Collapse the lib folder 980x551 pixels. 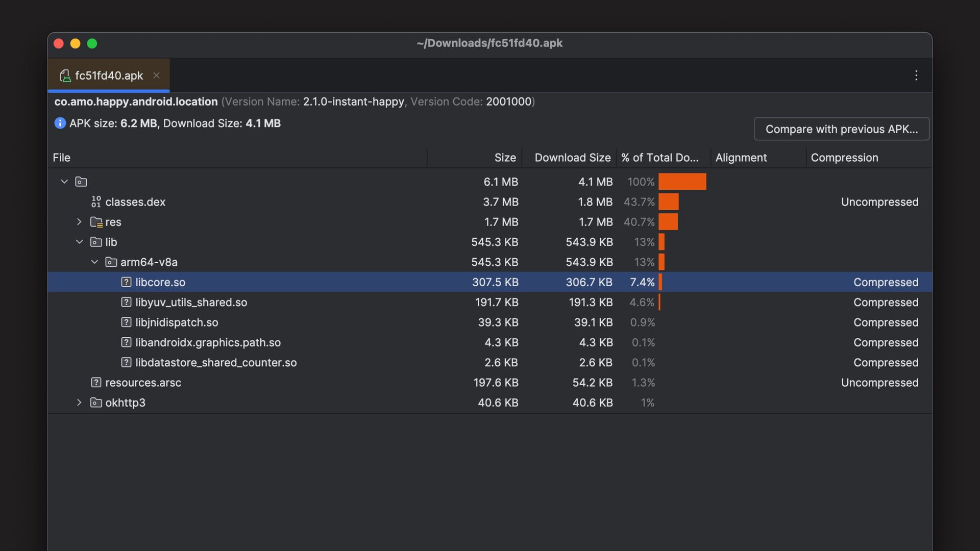[79, 242]
